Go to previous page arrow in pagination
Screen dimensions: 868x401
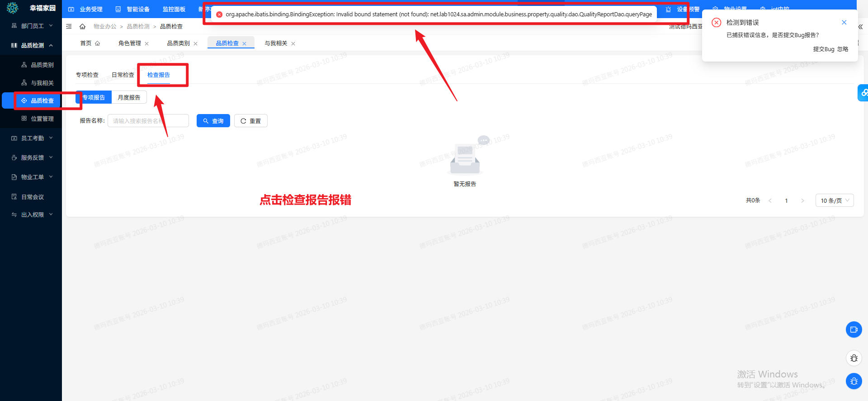click(x=770, y=200)
